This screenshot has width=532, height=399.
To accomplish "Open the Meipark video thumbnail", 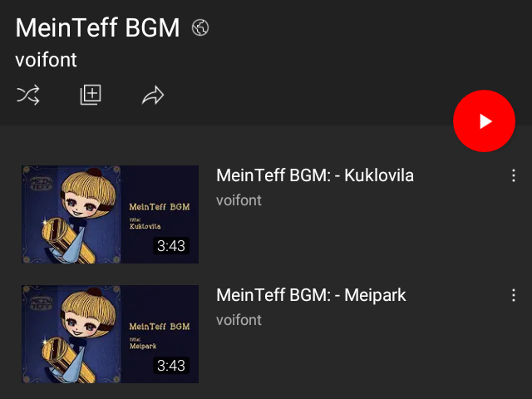I will coord(110,333).
